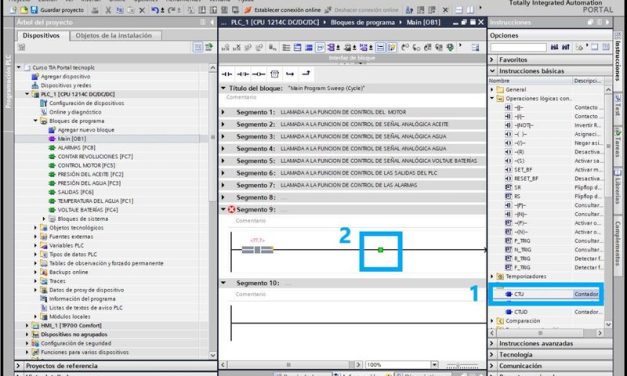Viewport: 627px width, 376px height.
Task: Select CONTROL MOTOR [FC5] block
Action: pyautogui.click(x=86, y=165)
